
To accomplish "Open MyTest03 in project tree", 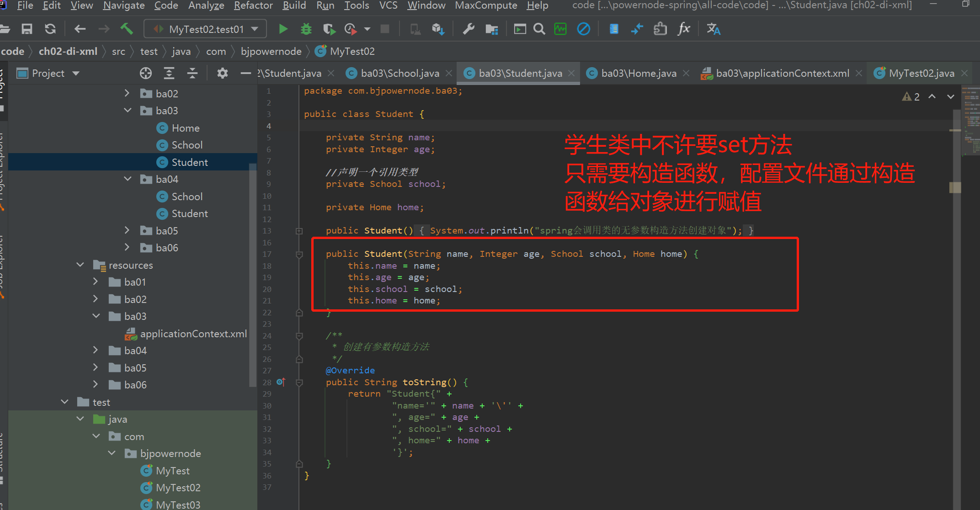I will point(178,505).
